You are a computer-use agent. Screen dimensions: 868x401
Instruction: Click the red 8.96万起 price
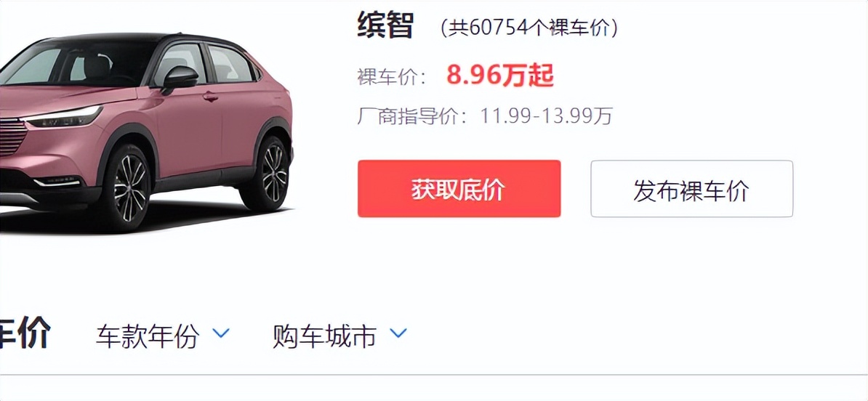tap(500, 76)
